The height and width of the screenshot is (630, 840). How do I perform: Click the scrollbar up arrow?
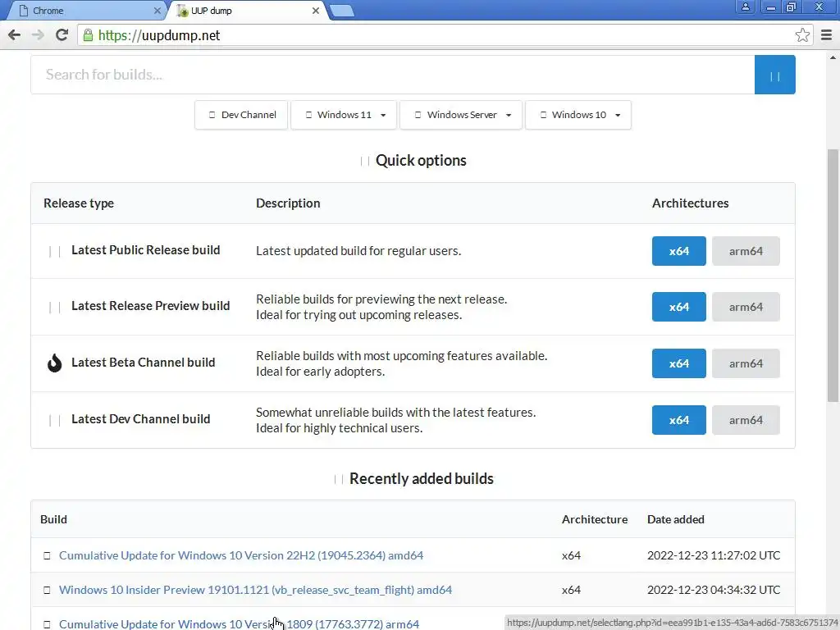point(833,57)
